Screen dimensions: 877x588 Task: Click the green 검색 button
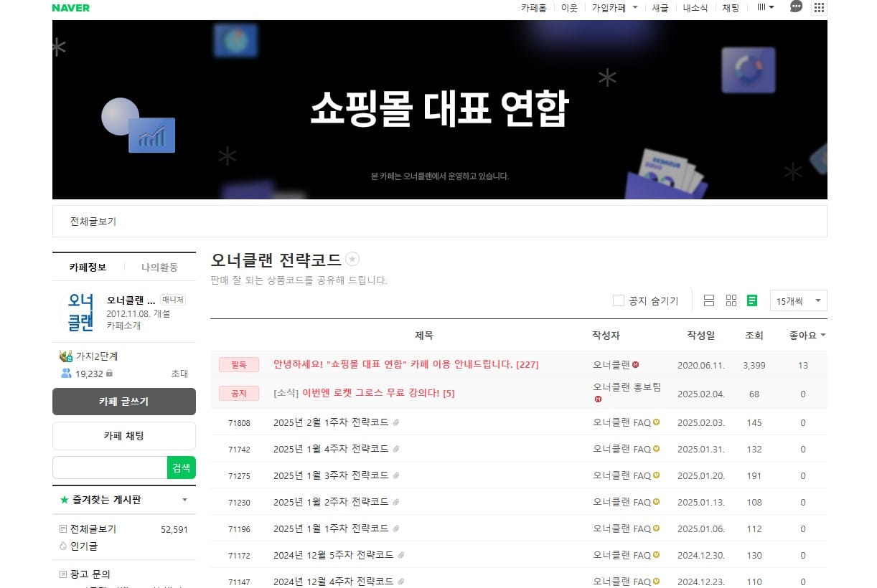tap(182, 468)
